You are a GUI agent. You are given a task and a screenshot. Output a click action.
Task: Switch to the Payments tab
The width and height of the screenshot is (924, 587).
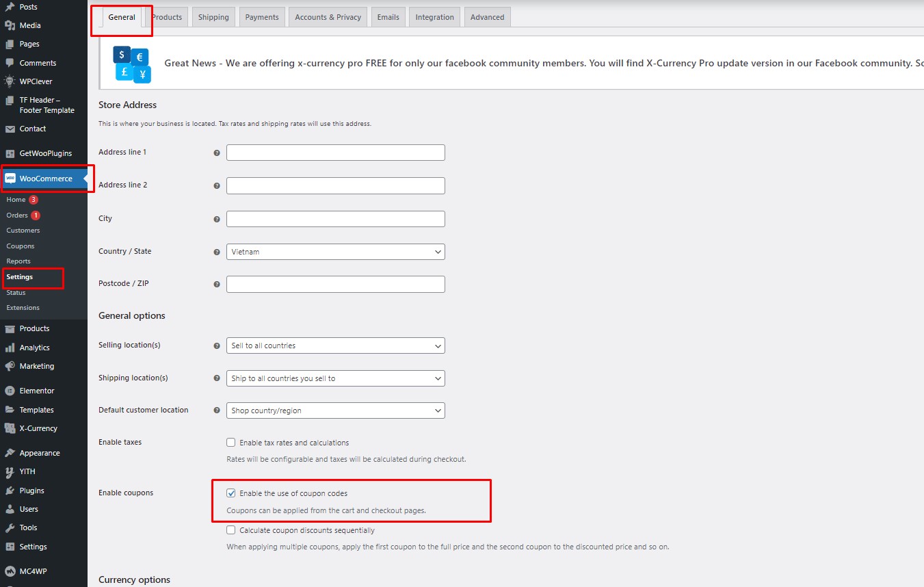[x=262, y=17]
